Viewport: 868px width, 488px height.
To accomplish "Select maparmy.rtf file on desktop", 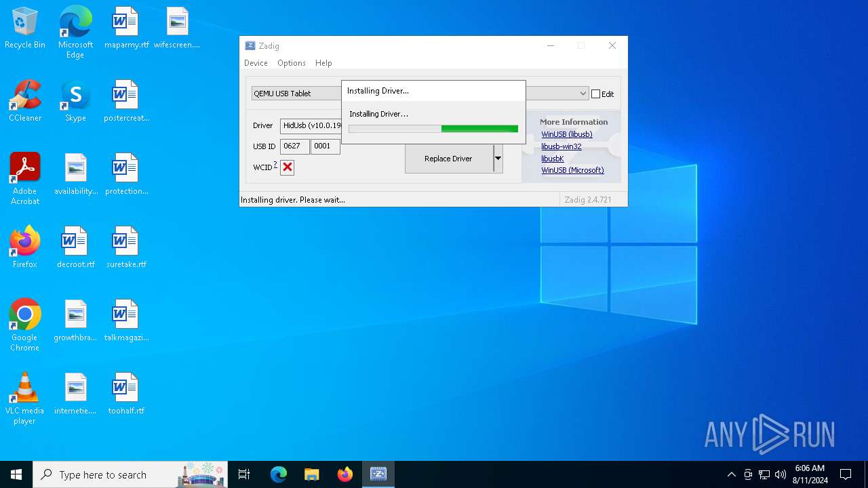I will pos(126,28).
